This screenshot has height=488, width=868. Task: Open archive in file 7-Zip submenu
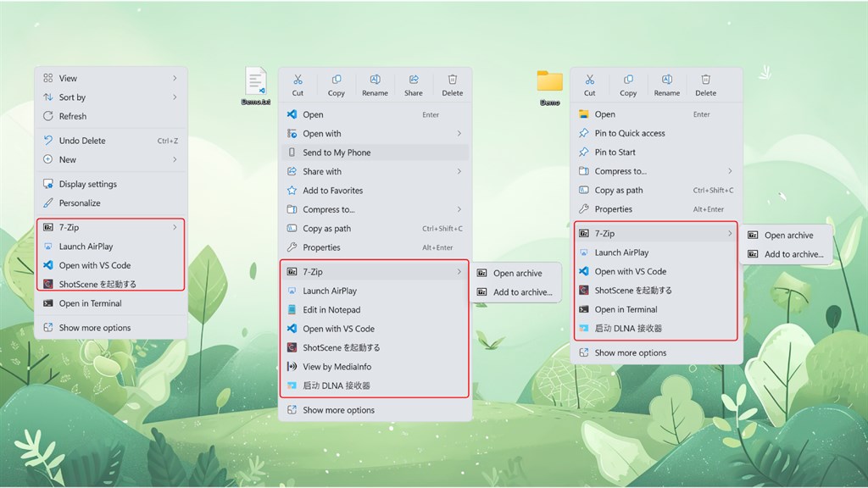pyautogui.click(x=516, y=274)
